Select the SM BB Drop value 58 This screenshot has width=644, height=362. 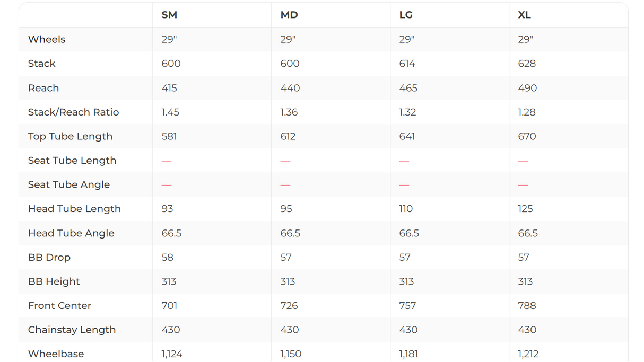[x=168, y=257]
